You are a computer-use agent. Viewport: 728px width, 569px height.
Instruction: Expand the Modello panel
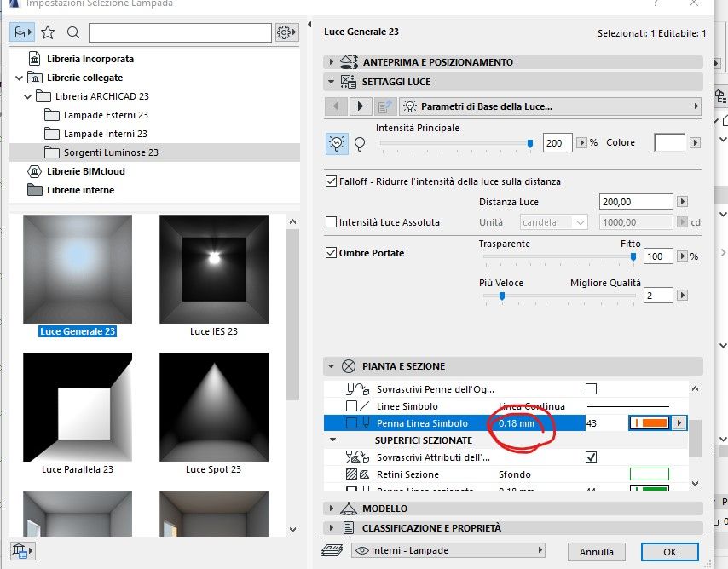pos(331,509)
